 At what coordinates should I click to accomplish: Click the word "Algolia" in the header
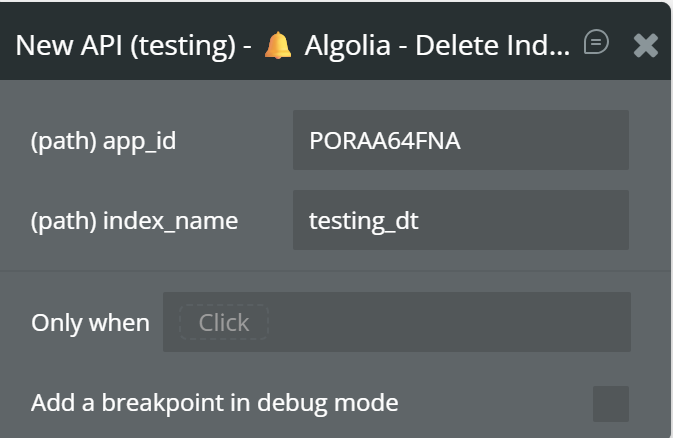[x=339, y=45]
